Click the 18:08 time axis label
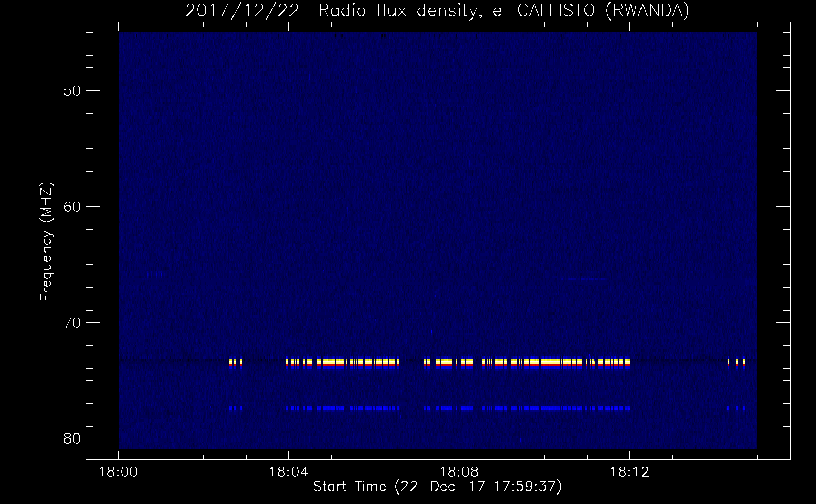Screen dimensions: 816x504 point(459,472)
